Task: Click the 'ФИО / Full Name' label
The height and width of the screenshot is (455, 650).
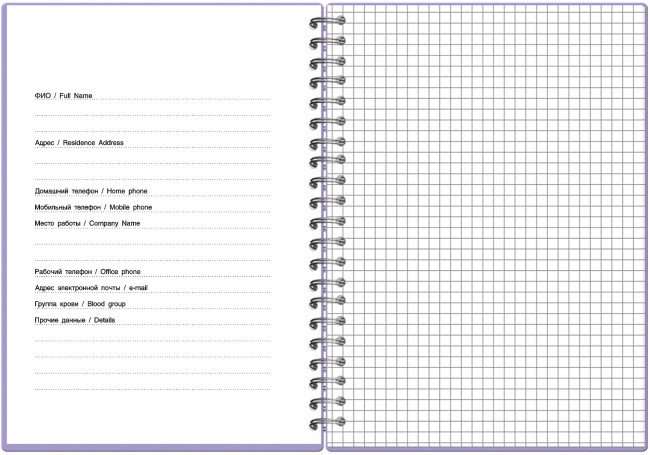Action: point(63,96)
